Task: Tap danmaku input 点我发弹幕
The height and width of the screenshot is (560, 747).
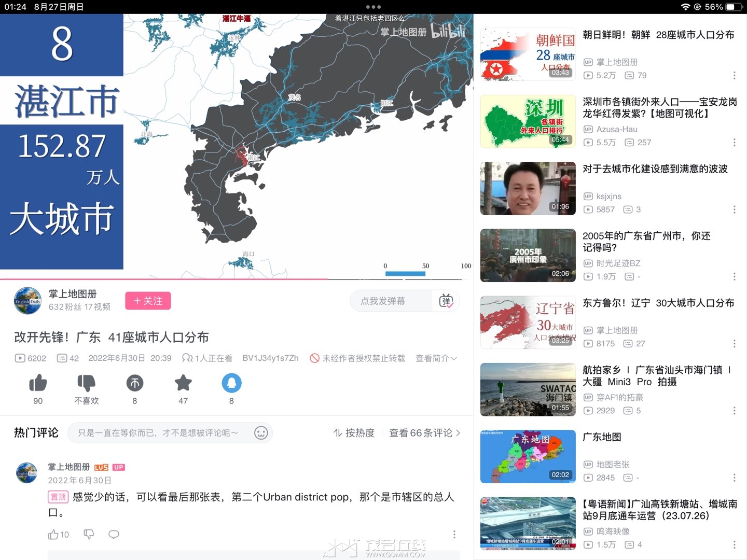Action: point(391,301)
